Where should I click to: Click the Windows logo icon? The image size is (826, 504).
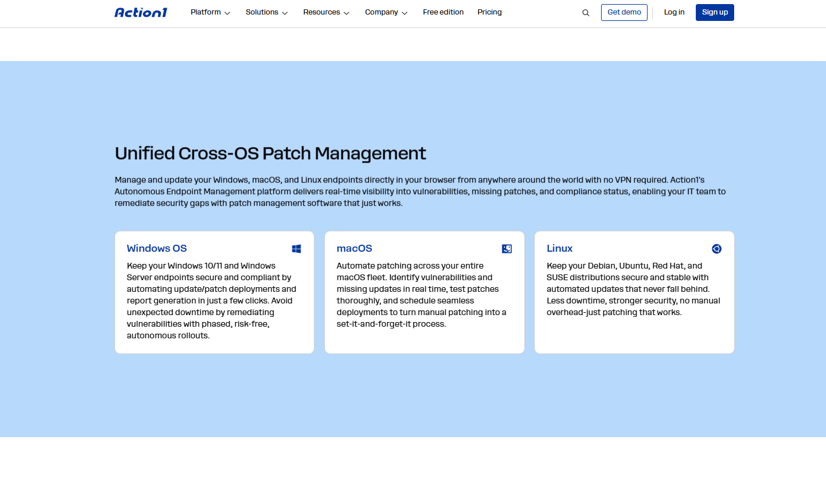[296, 249]
